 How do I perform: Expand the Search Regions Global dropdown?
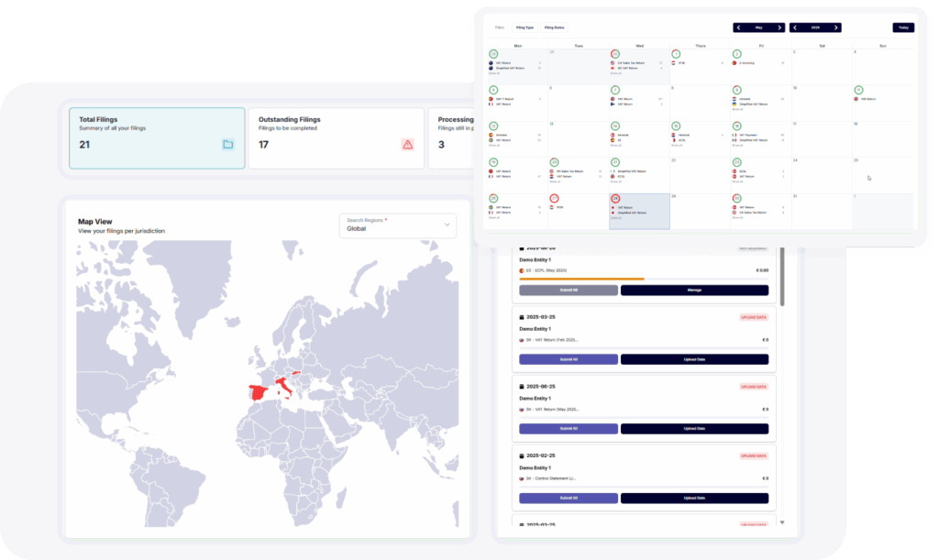pyautogui.click(x=447, y=225)
